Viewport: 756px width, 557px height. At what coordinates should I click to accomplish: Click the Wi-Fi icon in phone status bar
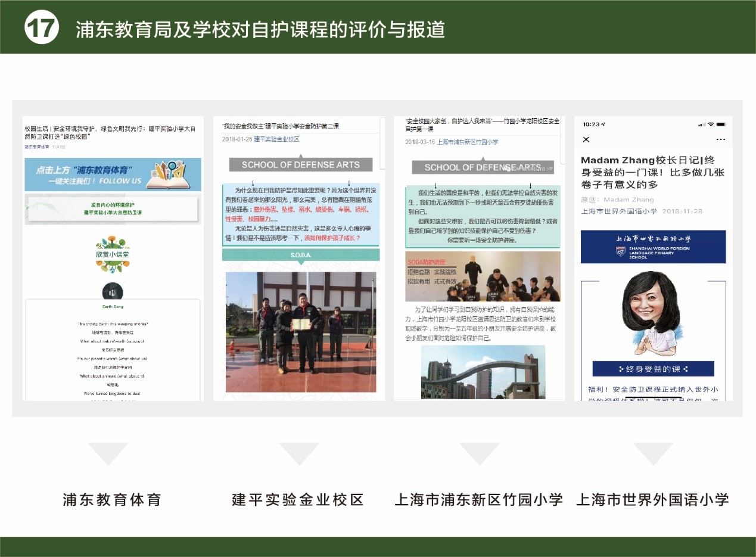[x=710, y=124]
